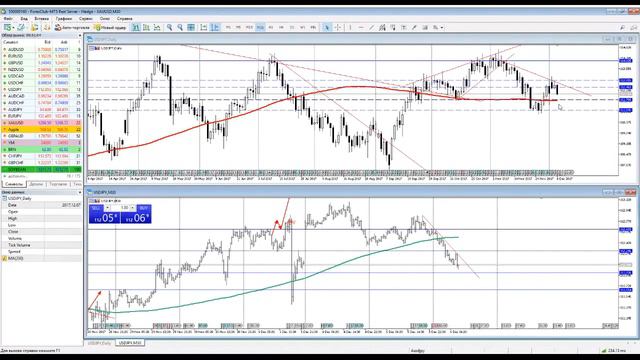Viewport: 640px width, 360px height.
Task: Select EURUSD in Market Watch
Action: pyautogui.click(x=42, y=56)
